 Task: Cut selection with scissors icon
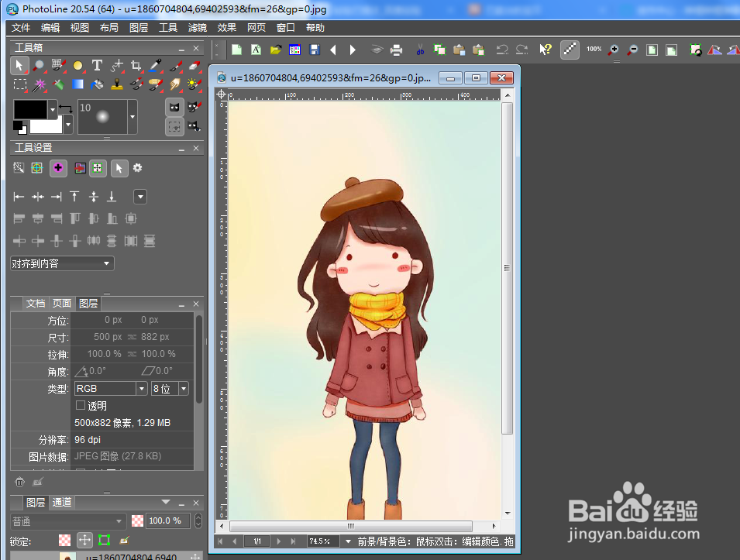tap(420, 50)
